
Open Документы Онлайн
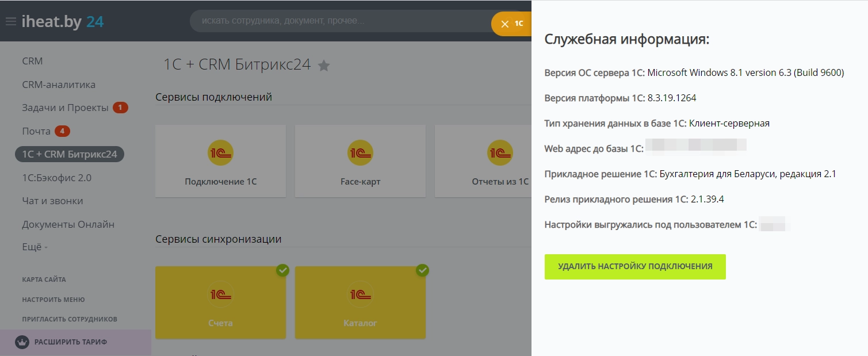68,224
